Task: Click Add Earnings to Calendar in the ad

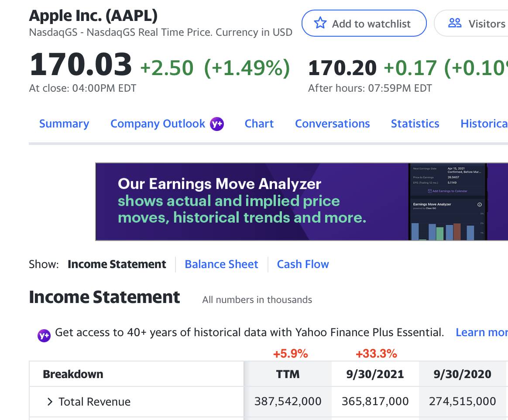Action: point(448,191)
